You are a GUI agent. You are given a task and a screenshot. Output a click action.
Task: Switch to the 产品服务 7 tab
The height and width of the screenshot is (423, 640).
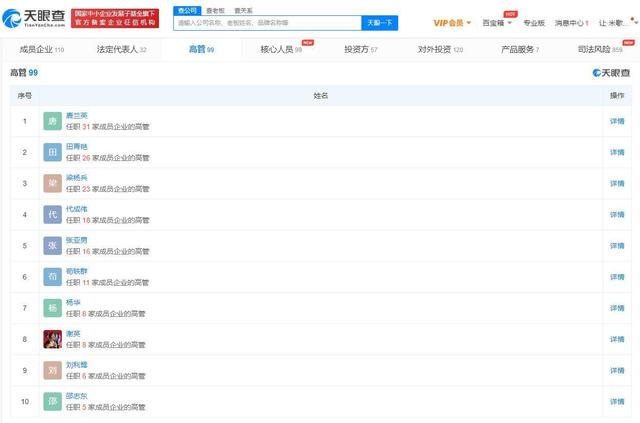pos(520,49)
